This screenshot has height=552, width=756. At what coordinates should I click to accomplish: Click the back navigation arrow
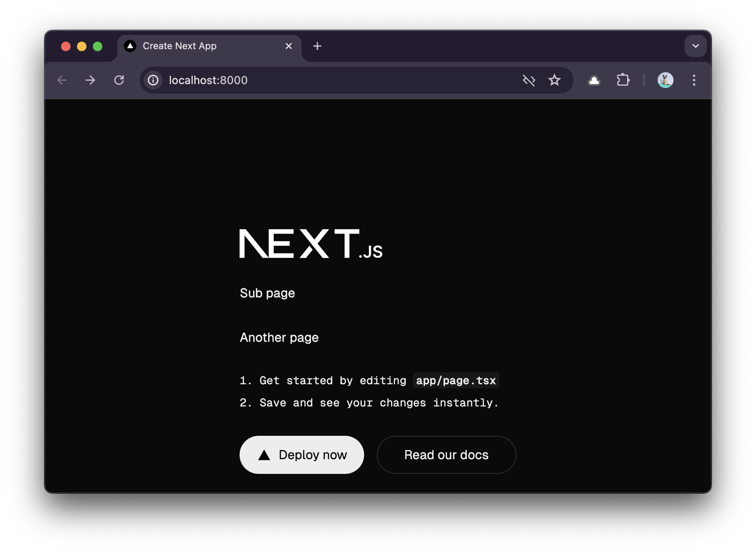62,80
